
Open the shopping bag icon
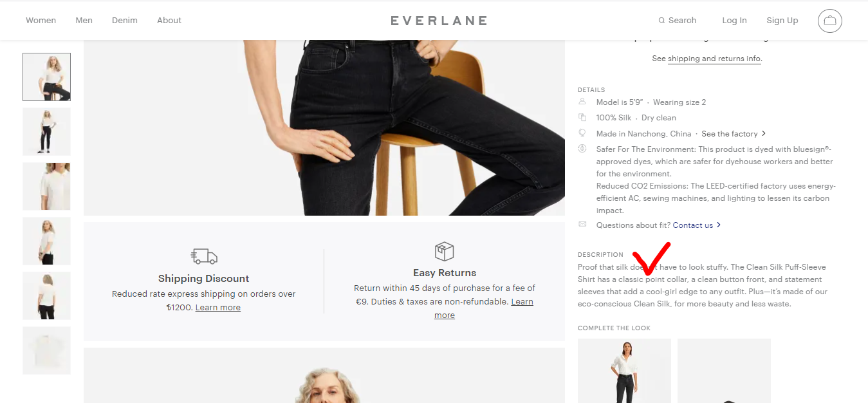click(830, 21)
